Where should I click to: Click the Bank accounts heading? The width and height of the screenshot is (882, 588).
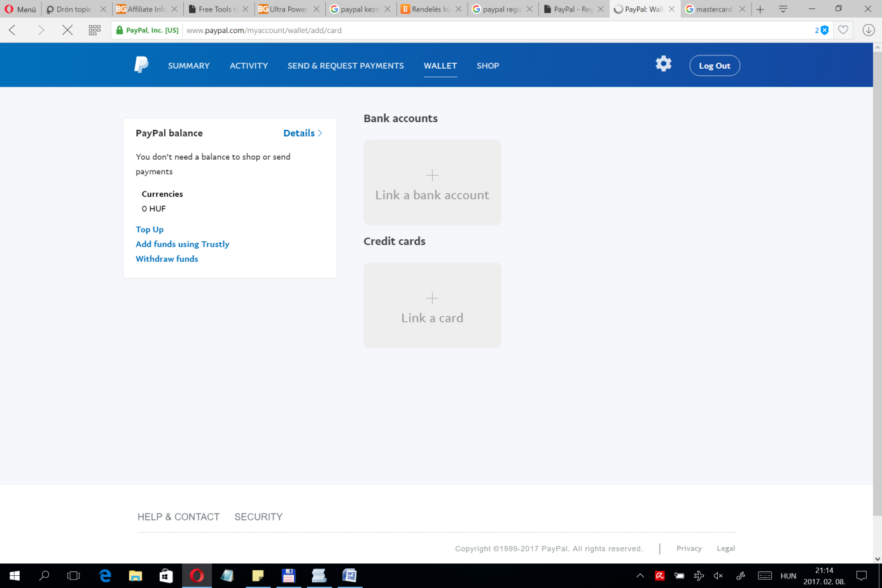click(x=400, y=118)
